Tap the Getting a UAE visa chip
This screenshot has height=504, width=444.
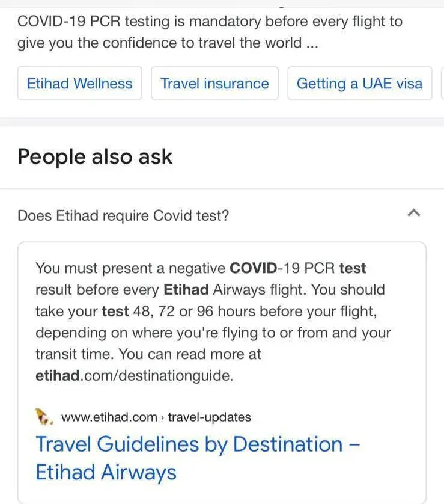coord(359,83)
